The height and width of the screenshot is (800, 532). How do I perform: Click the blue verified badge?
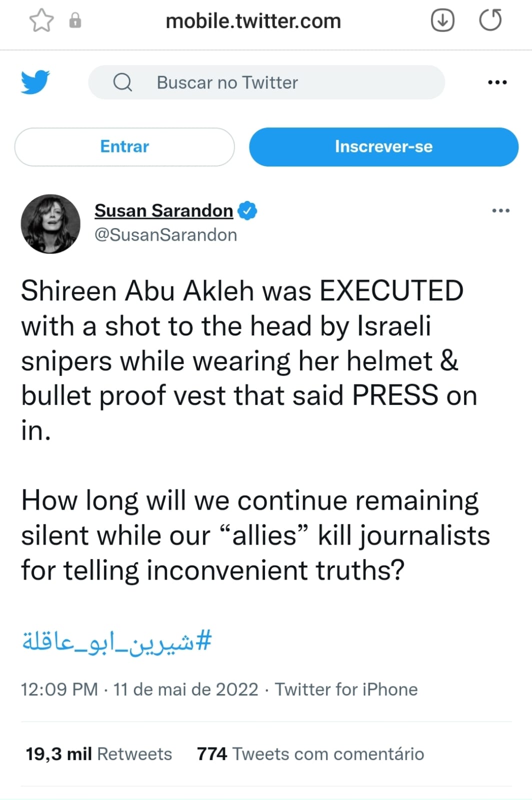[x=247, y=210]
